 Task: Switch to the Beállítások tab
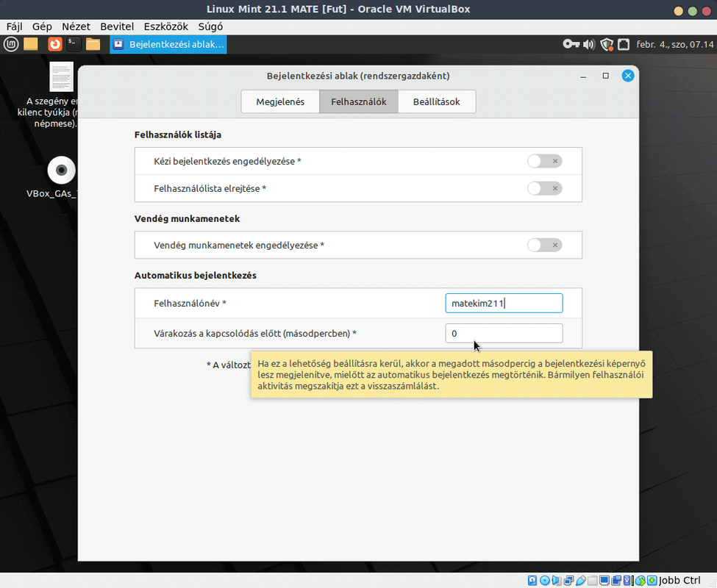pyautogui.click(x=437, y=101)
